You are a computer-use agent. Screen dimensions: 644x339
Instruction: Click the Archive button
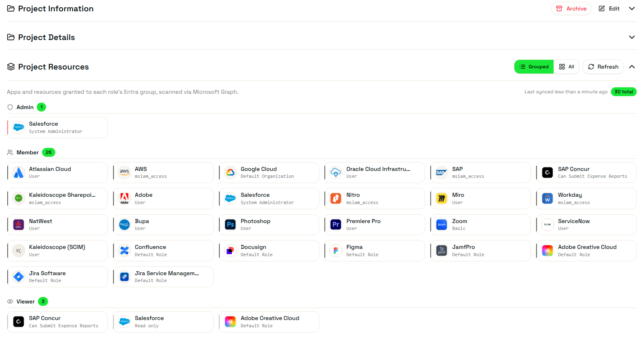[571, 8]
